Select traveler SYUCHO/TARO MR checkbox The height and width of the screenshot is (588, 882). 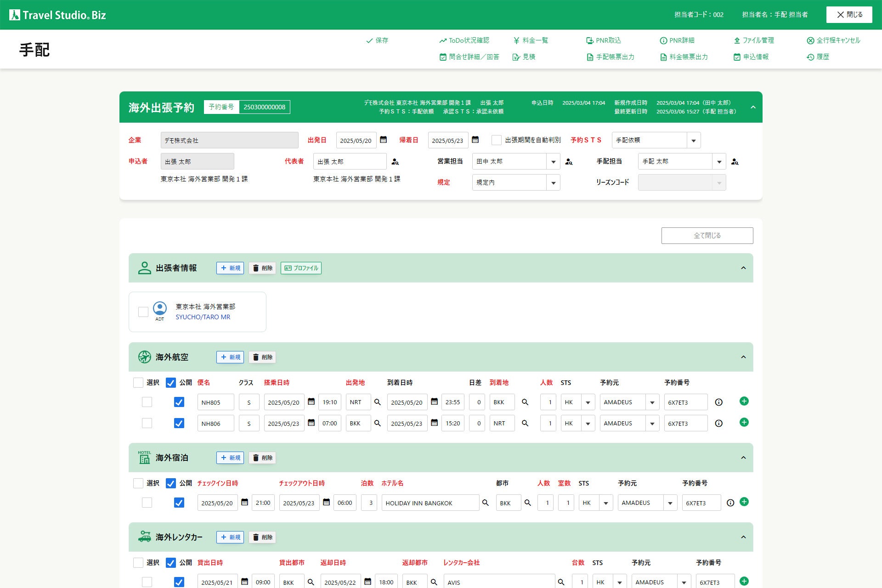click(x=143, y=312)
